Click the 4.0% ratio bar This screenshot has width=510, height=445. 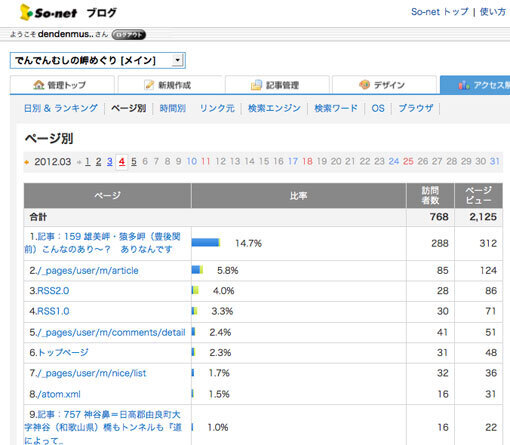195,290
